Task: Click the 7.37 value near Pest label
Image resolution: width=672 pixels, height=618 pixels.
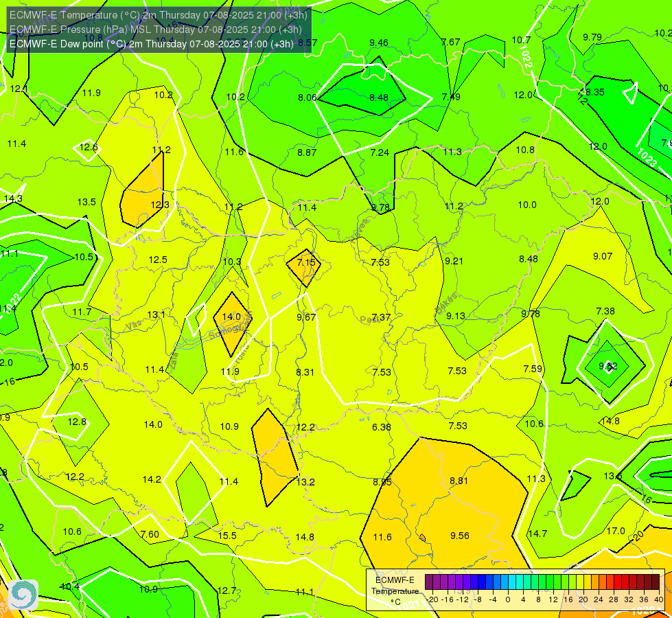Action: tap(381, 317)
